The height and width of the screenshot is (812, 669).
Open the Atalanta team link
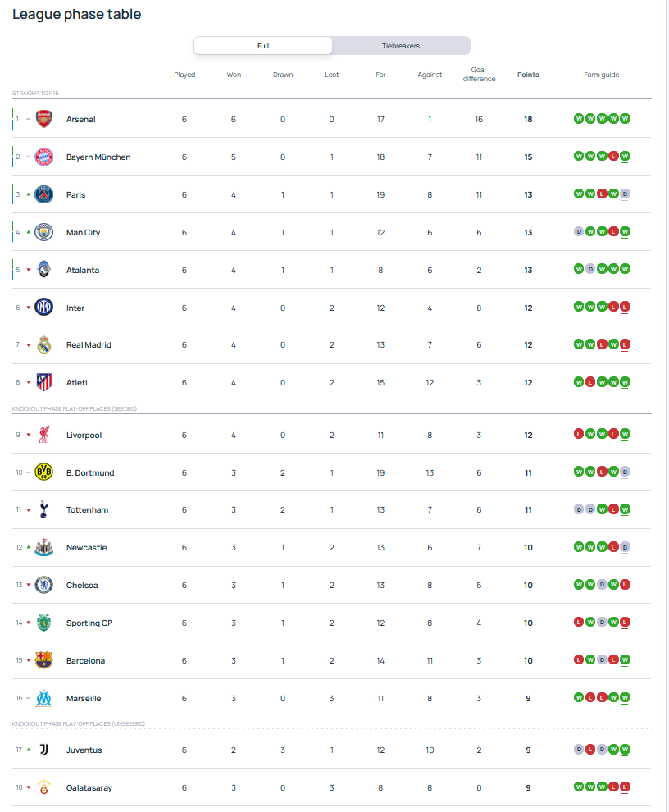[83, 270]
